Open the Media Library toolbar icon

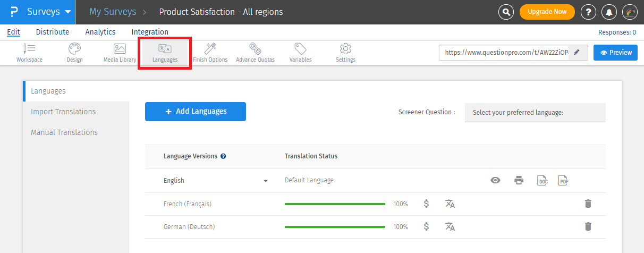pos(120,53)
